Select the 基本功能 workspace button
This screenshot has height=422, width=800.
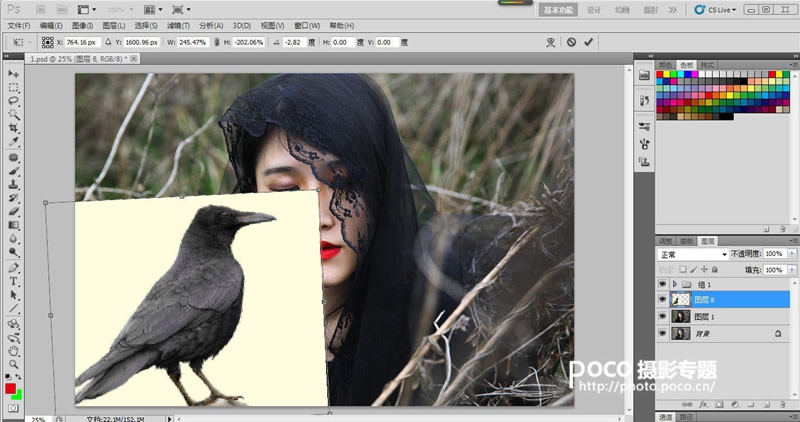pos(558,10)
